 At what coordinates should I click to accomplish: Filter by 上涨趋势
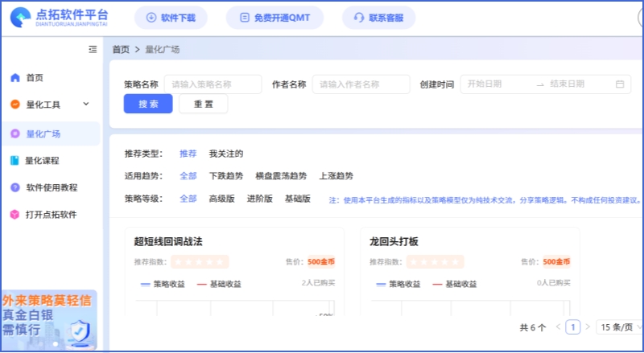336,176
